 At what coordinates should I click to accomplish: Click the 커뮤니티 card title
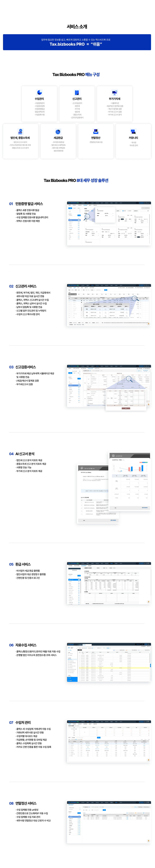(133, 138)
